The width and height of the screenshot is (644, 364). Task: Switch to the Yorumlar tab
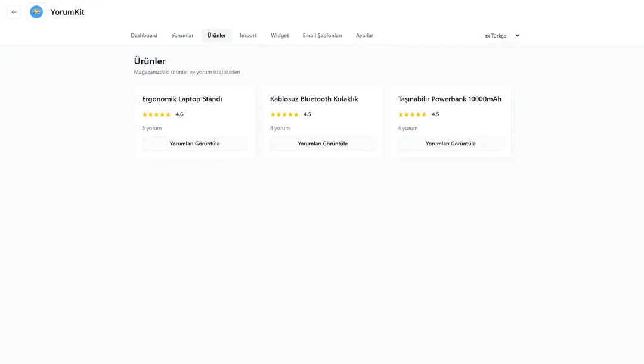(x=182, y=36)
